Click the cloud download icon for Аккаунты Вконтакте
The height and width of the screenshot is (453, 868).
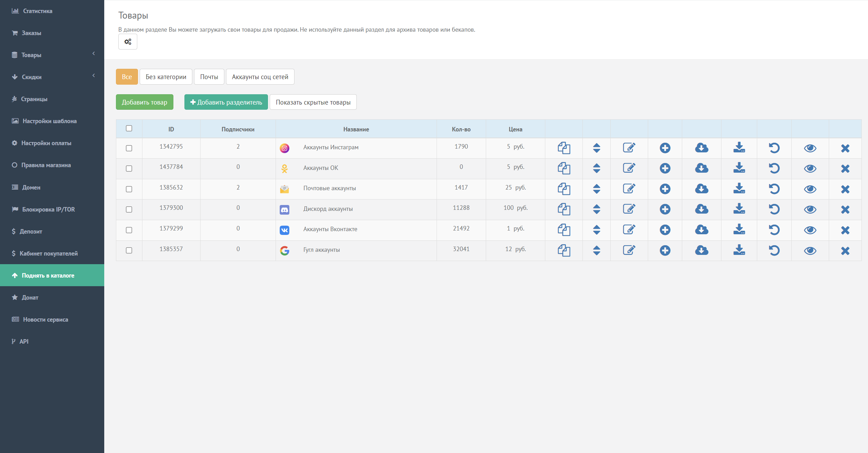[x=701, y=230]
